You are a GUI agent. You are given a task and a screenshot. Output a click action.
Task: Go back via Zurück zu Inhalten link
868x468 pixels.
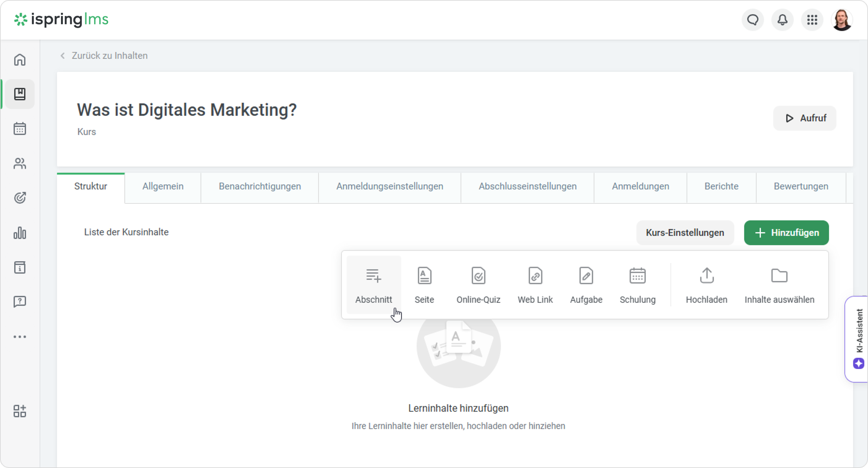109,56
